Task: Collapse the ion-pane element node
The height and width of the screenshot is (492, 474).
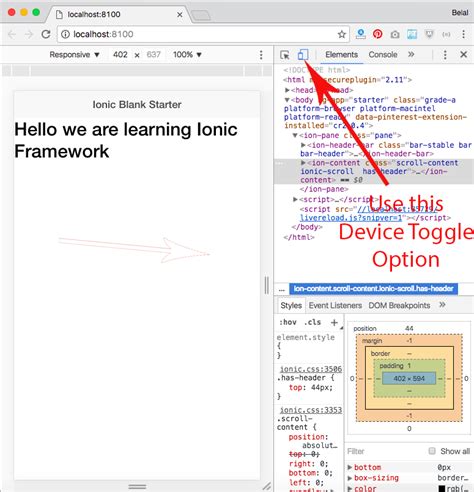Action: pyautogui.click(x=295, y=135)
